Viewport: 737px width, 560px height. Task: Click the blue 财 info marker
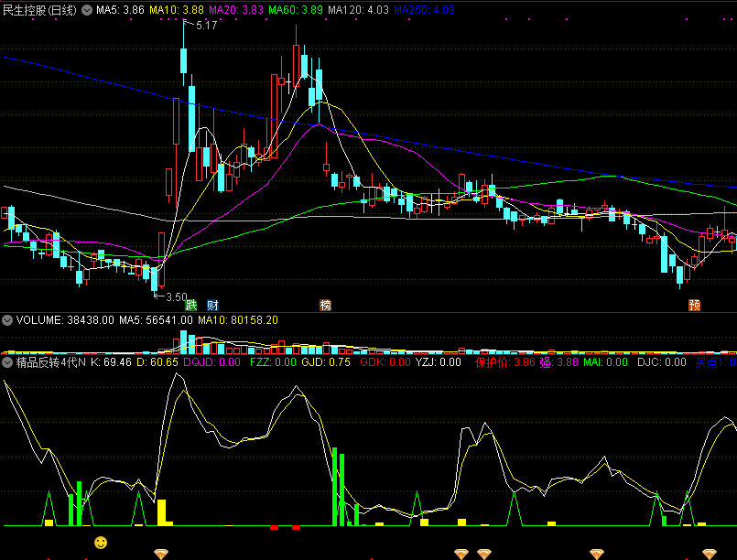tap(213, 306)
